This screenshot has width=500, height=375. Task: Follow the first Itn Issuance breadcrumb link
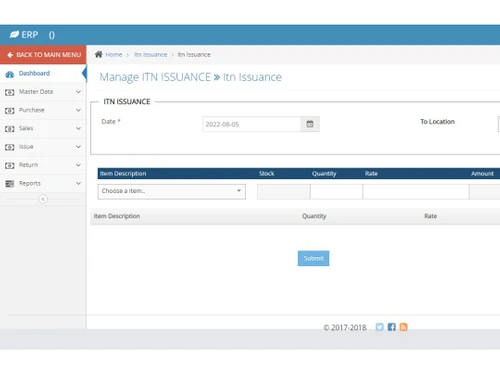151,55
